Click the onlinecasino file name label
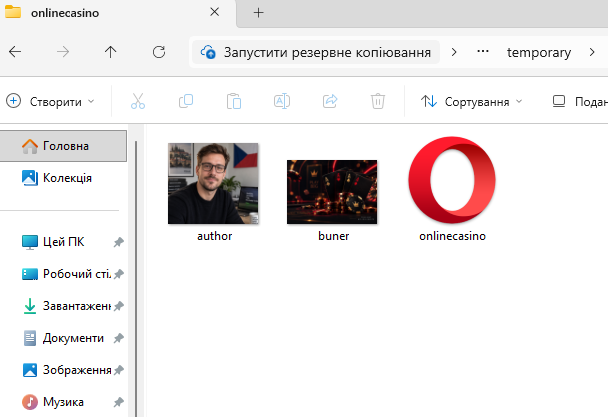The width and height of the screenshot is (608, 417). point(452,236)
